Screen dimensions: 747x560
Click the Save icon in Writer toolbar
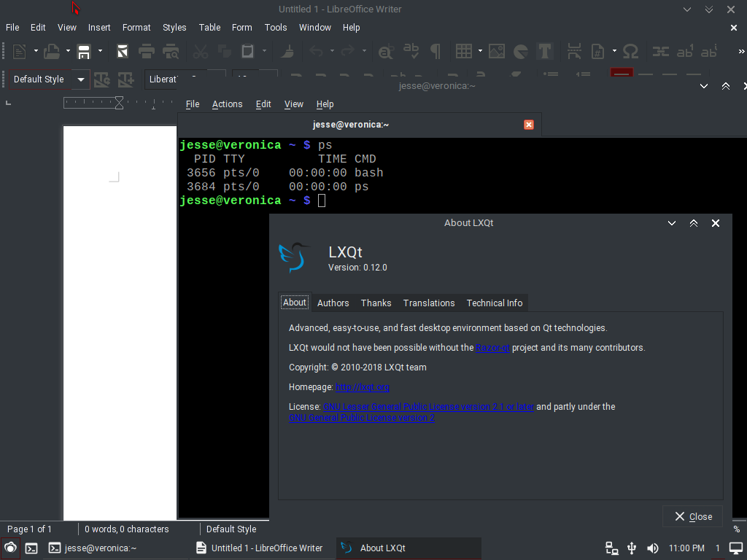coord(84,51)
